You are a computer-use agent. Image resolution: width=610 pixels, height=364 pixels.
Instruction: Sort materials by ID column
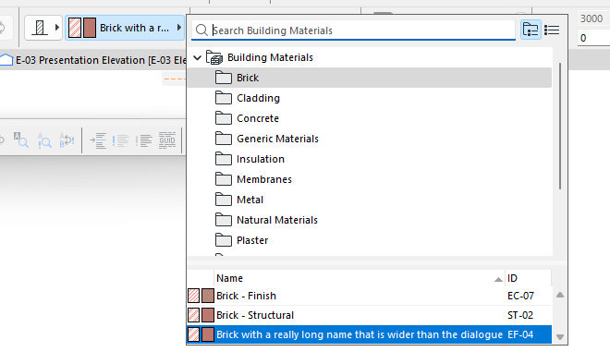pos(528,278)
